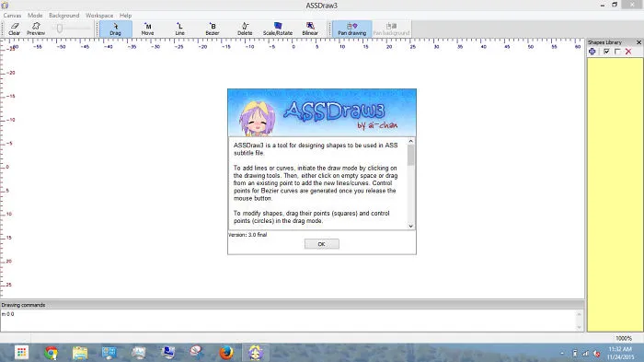This screenshot has width=644, height=362.
Task: Click the clock showing 11:32 AM
Action: [x=620, y=349]
